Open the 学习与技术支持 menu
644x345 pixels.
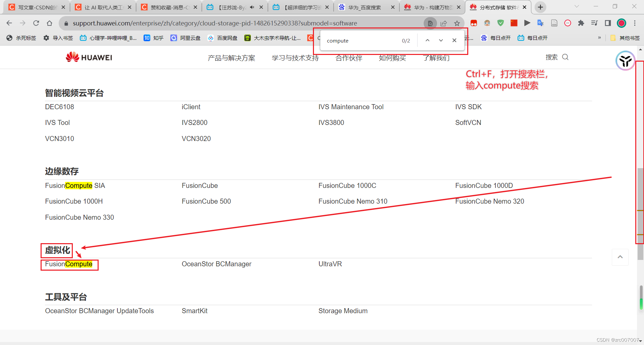point(295,58)
